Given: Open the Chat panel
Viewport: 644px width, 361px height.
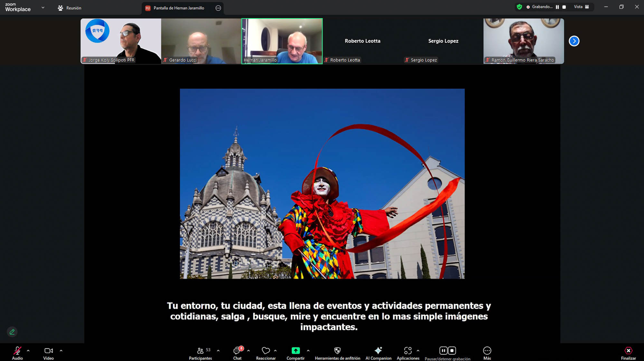Looking at the screenshot, I should 237,351.
